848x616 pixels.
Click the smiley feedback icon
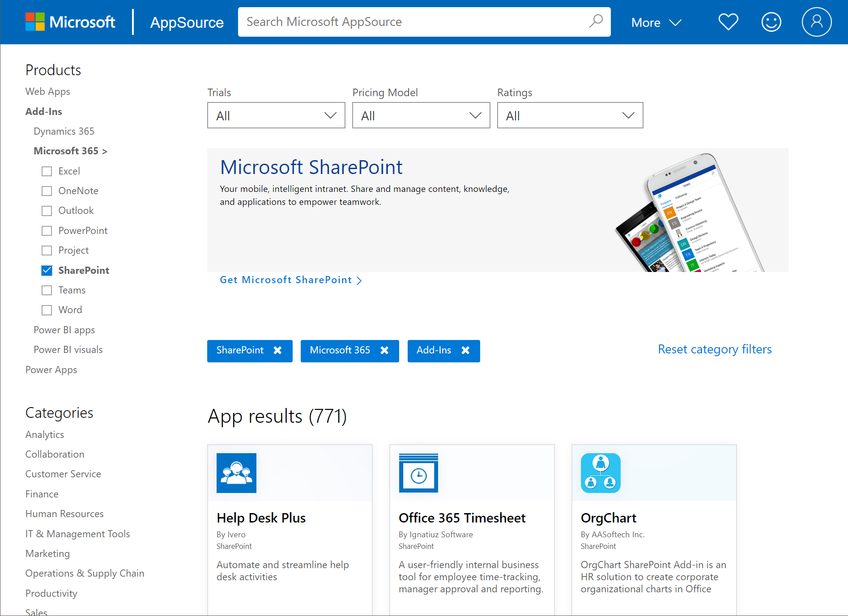771,22
